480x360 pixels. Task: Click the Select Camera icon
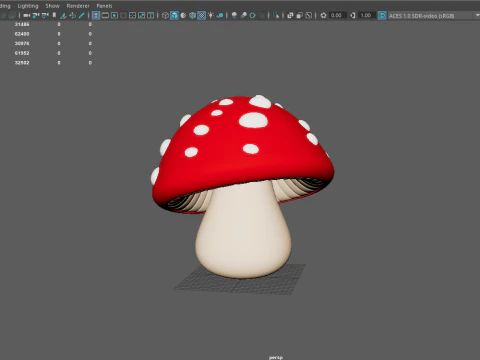[26, 15]
